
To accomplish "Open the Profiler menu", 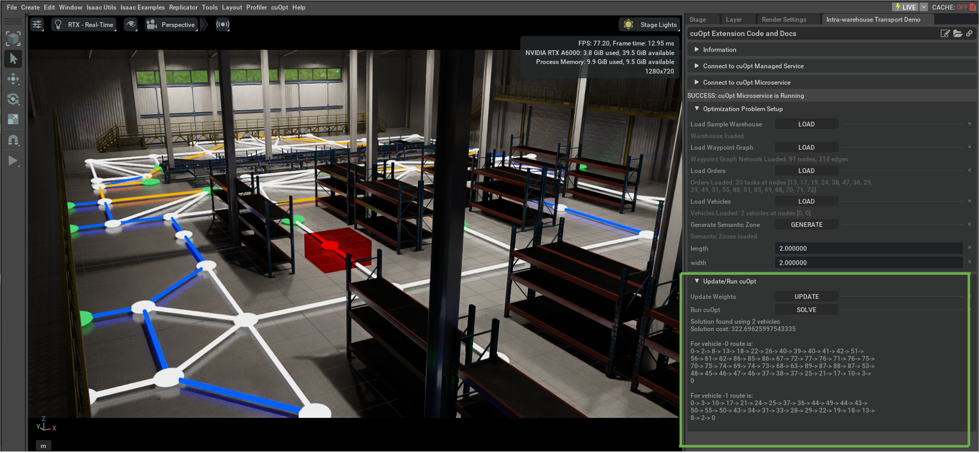I will coord(257,7).
